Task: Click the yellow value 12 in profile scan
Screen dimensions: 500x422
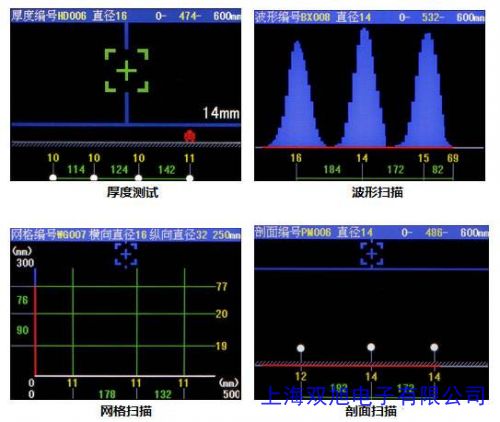Action: (x=301, y=376)
